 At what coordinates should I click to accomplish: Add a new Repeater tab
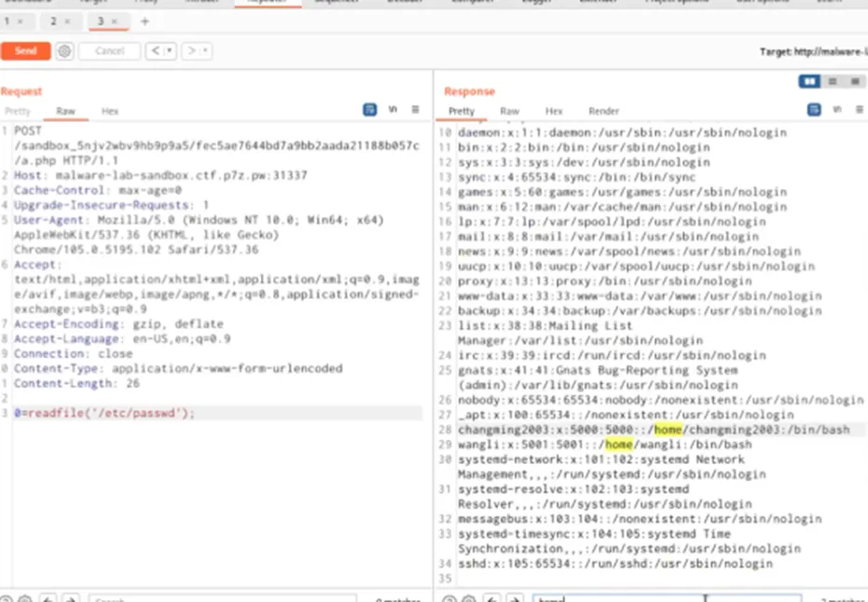145,21
